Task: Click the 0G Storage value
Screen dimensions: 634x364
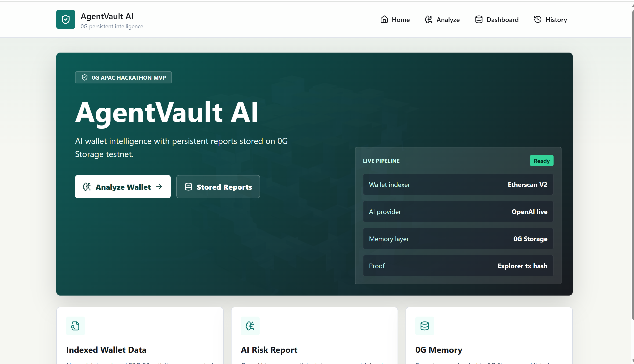Action: click(x=530, y=239)
